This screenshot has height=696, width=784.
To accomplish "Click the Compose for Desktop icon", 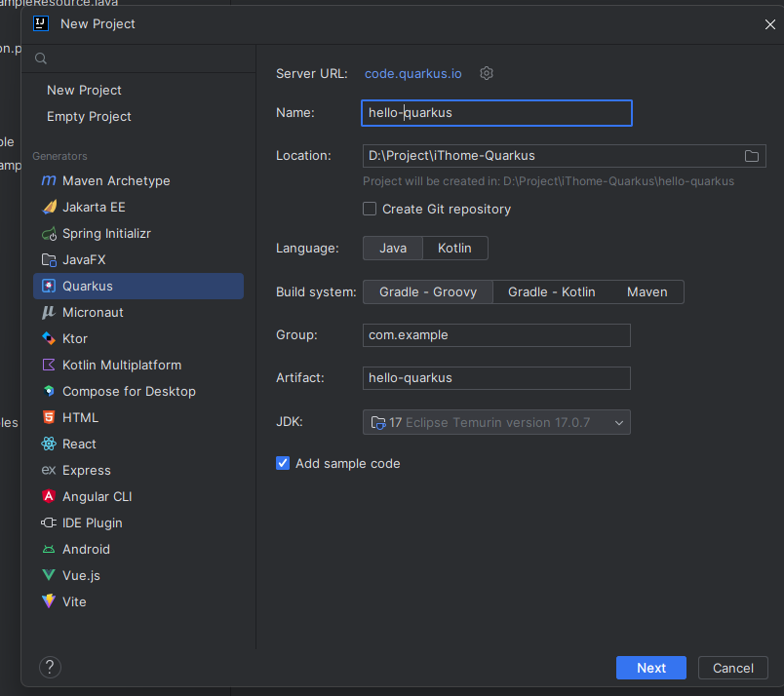I will point(49,391).
